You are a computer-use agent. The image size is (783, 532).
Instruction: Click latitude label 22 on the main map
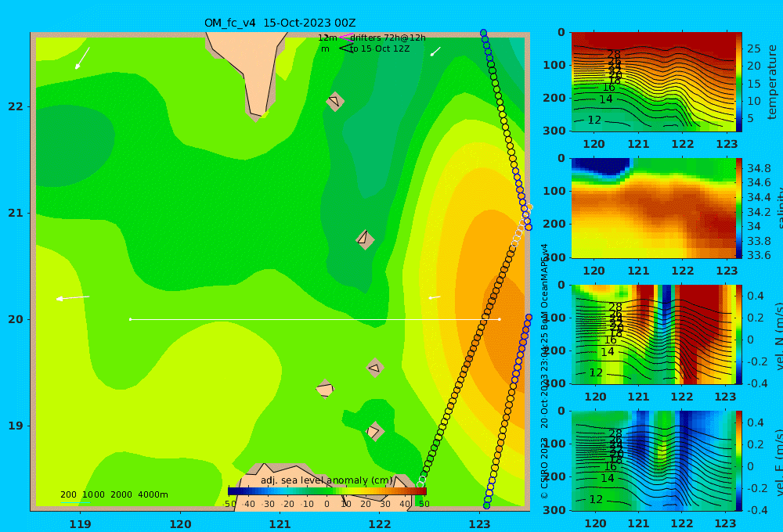pyautogui.click(x=16, y=106)
